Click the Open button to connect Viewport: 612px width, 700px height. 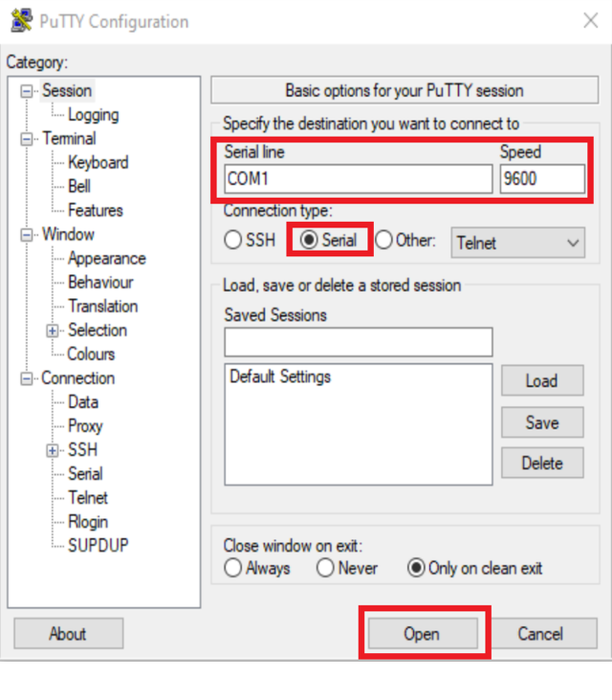(421, 634)
